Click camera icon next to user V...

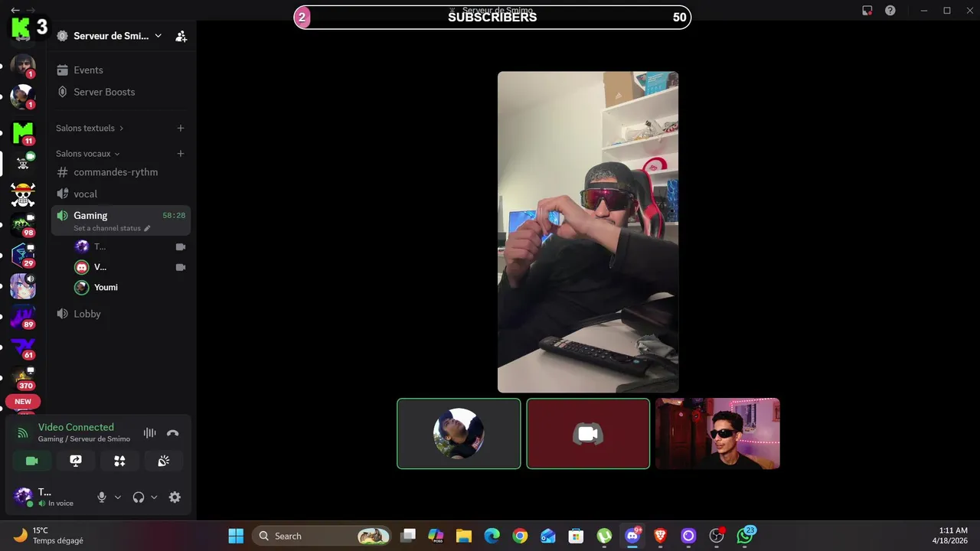click(x=181, y=267)
